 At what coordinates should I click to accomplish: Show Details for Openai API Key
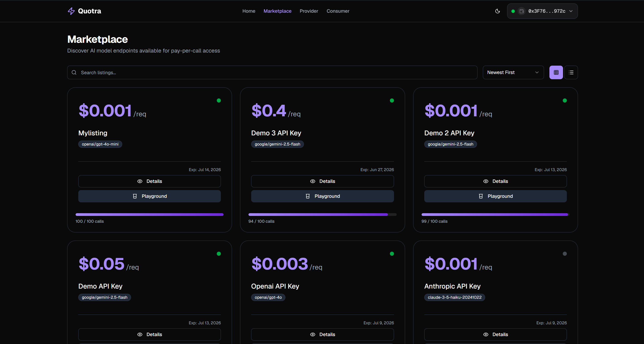pyautogui.click(x=322, y=334)
